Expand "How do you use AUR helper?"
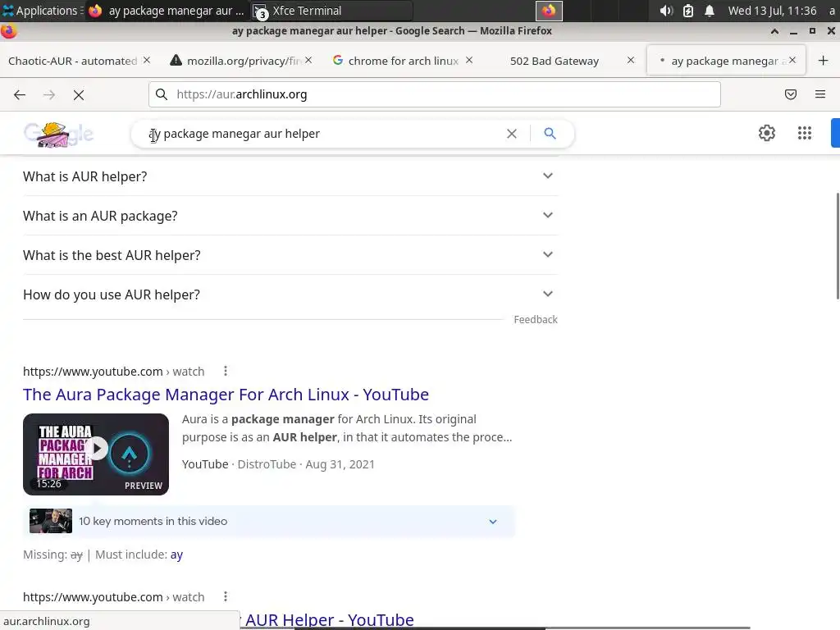840x630 pixels. [x=290, y=294]
